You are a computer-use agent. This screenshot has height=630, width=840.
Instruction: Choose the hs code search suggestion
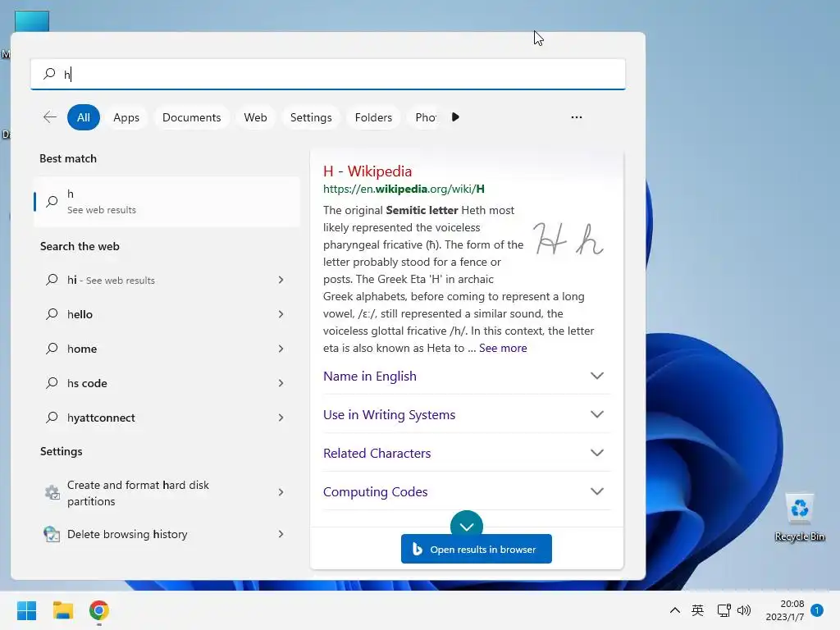167,383
